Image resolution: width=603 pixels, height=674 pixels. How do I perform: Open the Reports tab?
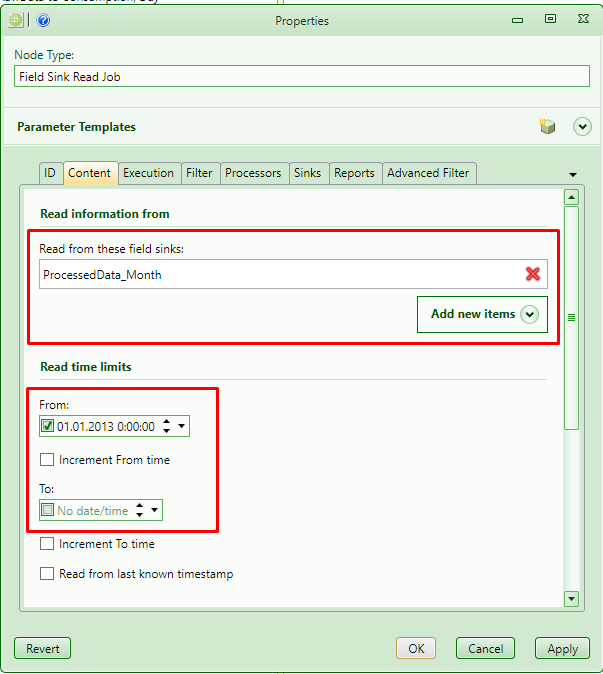355,173
